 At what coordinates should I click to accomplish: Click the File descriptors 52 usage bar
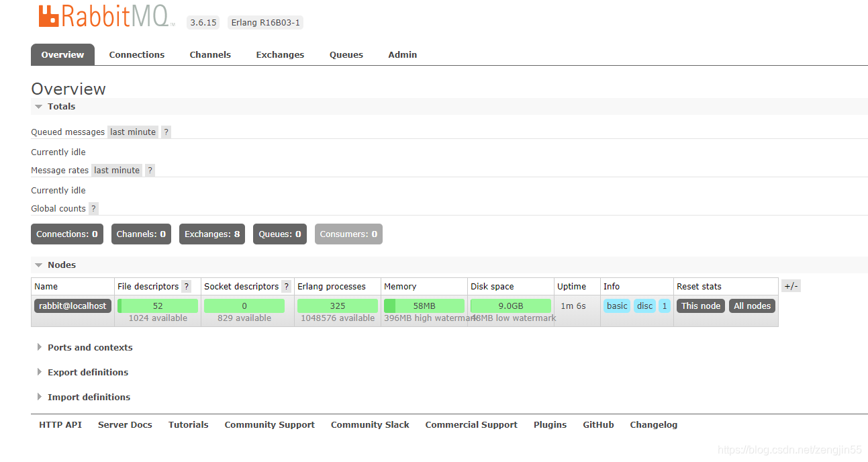click(x=158, y=306)
